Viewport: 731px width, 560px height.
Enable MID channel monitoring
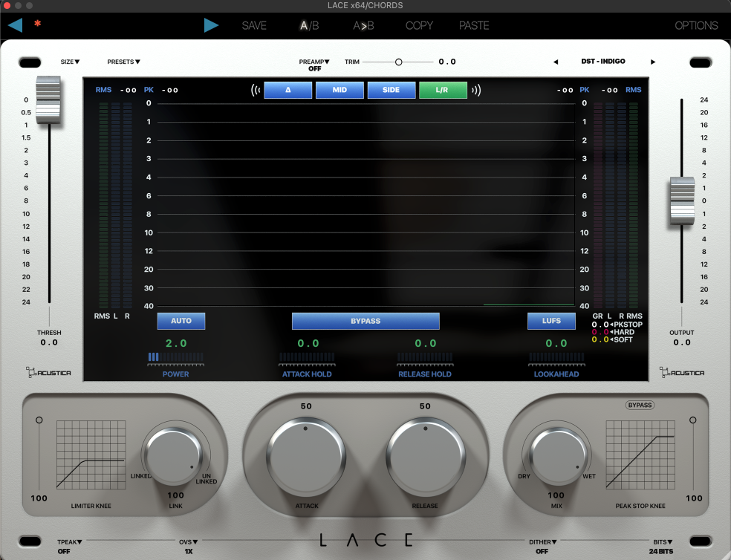[x=339, y=89]
